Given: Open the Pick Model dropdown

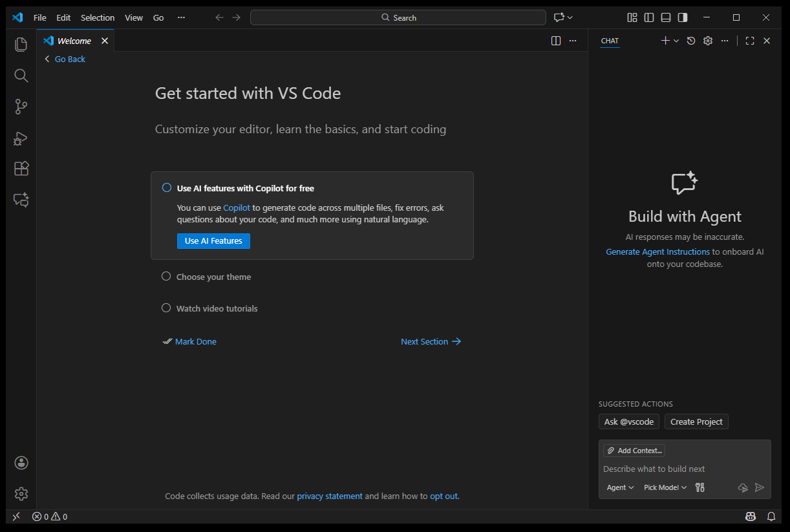Looking at the screenshot, I should (665, 487).
